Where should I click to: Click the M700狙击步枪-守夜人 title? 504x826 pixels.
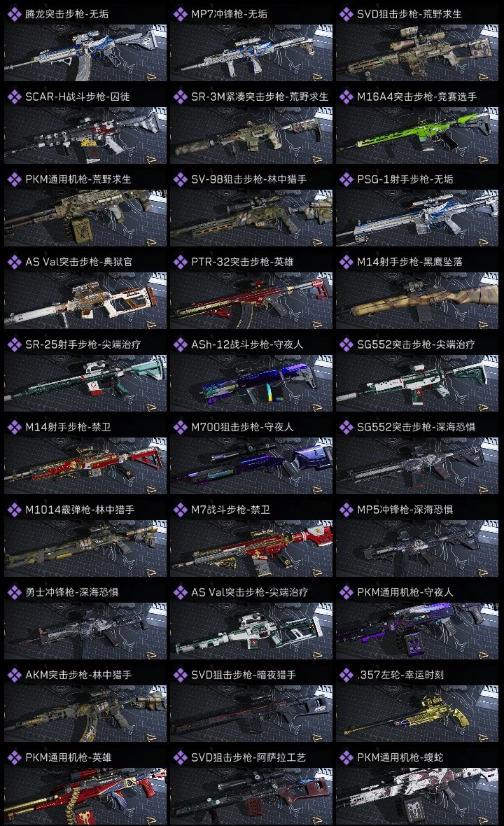(x=242, y=427)
